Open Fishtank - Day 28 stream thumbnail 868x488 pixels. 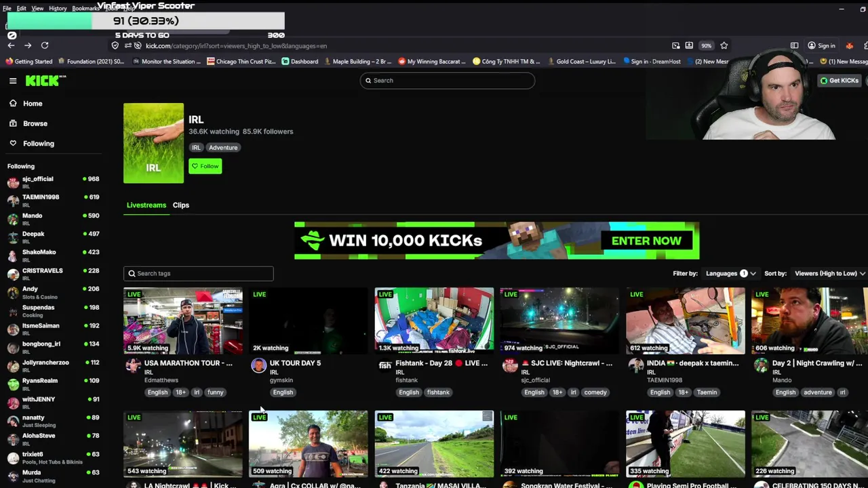coord(434,321)
